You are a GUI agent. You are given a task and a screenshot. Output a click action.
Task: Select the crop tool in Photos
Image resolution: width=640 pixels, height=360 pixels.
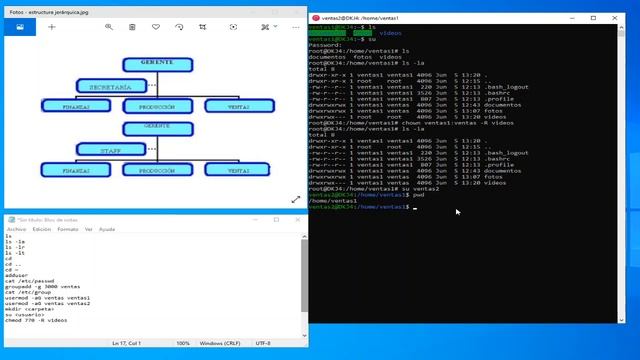click(x=202, y=27)
